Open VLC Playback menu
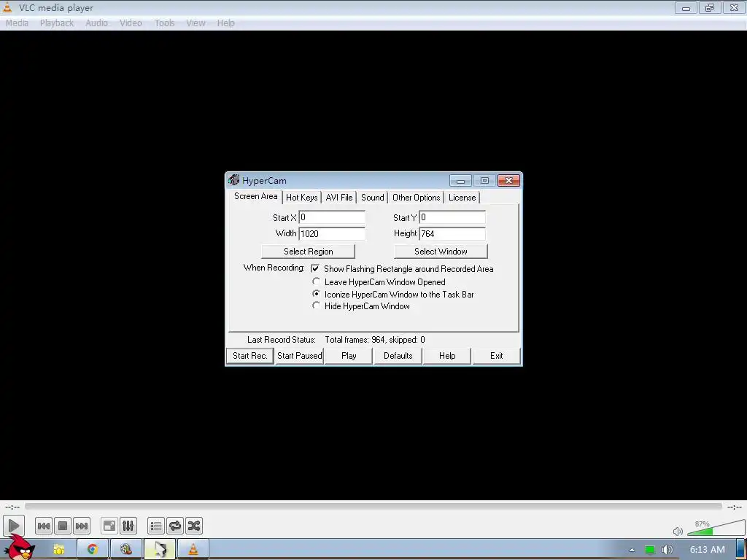 pos(57,23)
